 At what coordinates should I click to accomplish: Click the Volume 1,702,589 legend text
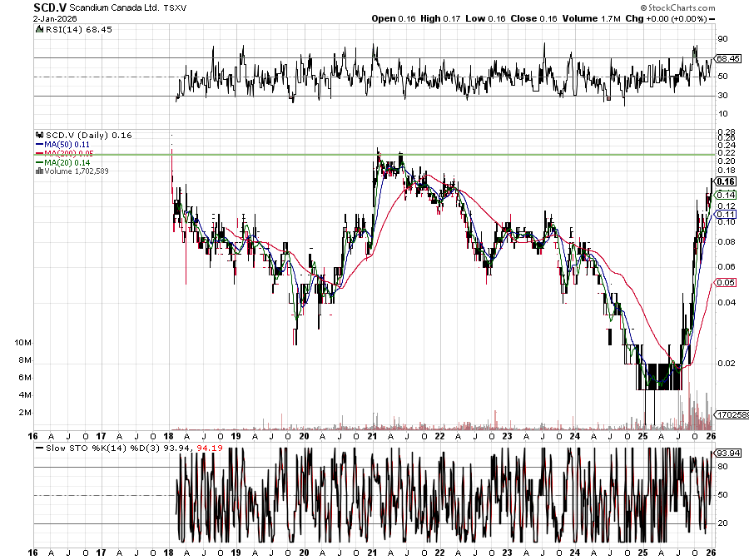77,171
